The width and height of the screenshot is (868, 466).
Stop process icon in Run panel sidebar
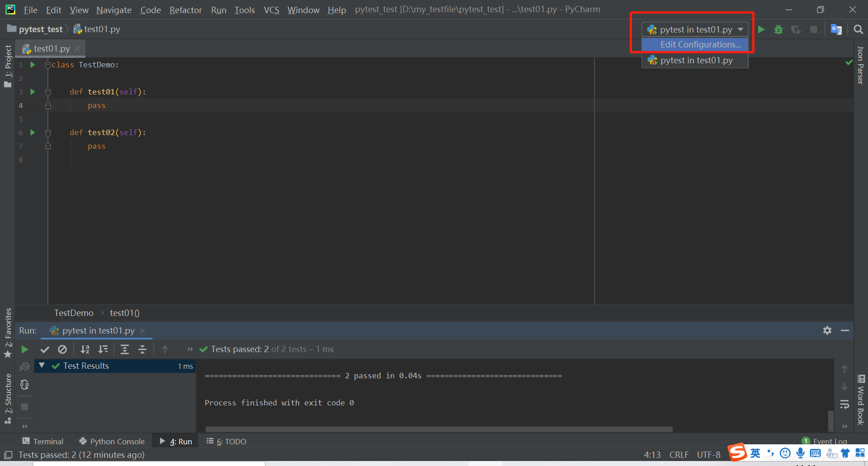click(24, 407)
